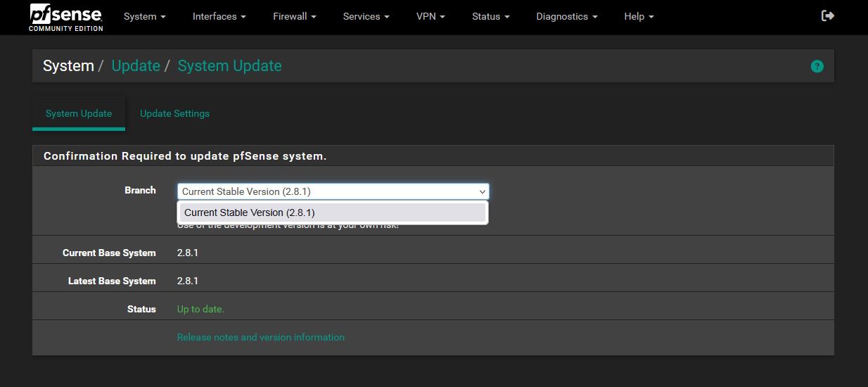Click the pfSense Community Edition logo
Image resolution: width=868 pixels, height=387 pixels.
click(66, 17)
